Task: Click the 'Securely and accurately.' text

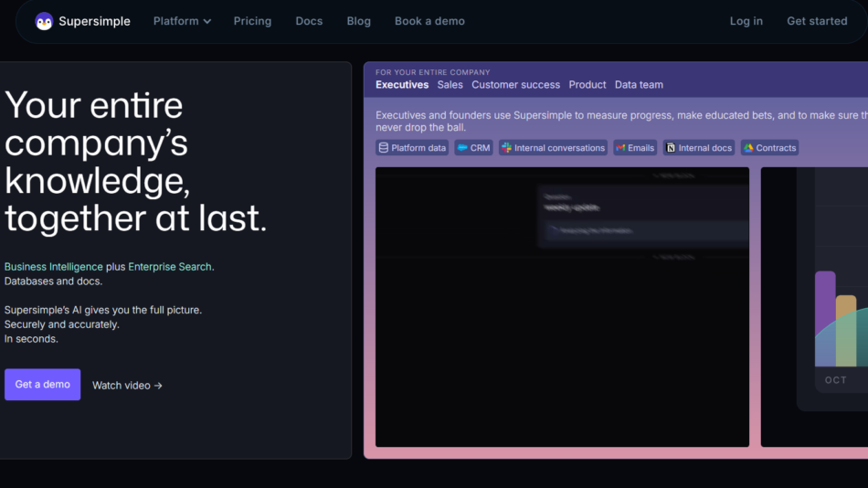Action: click(62, 324)
